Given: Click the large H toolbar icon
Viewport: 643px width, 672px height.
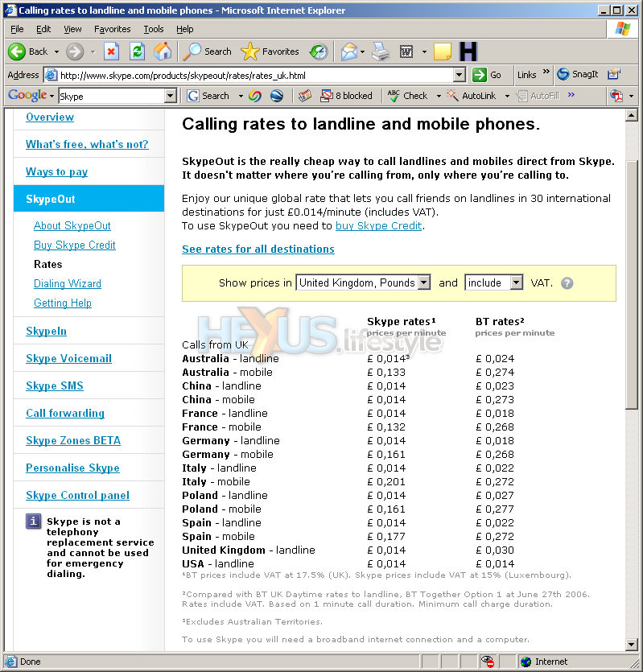Looking at the screenshot, I should (x=468, y=52).
